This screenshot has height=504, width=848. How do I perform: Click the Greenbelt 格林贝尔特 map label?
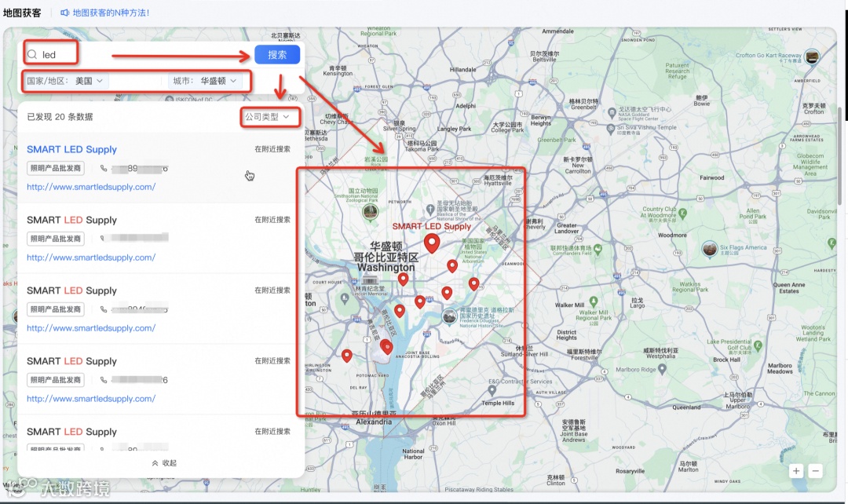pos(583,104)
